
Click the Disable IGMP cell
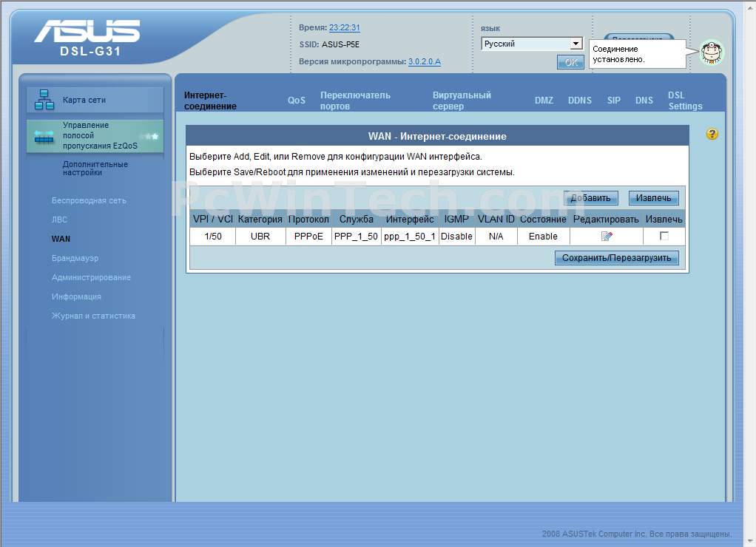coord(456,236)
